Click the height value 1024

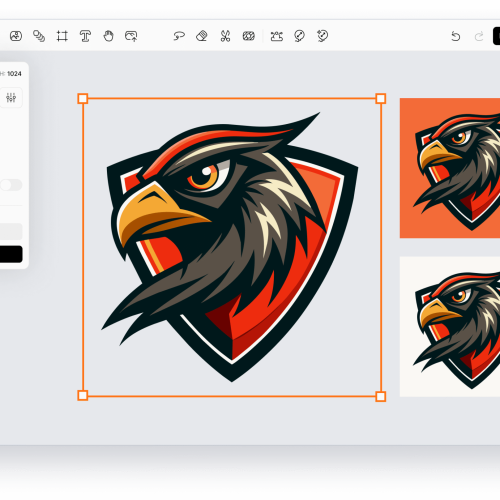click(14, 74)
